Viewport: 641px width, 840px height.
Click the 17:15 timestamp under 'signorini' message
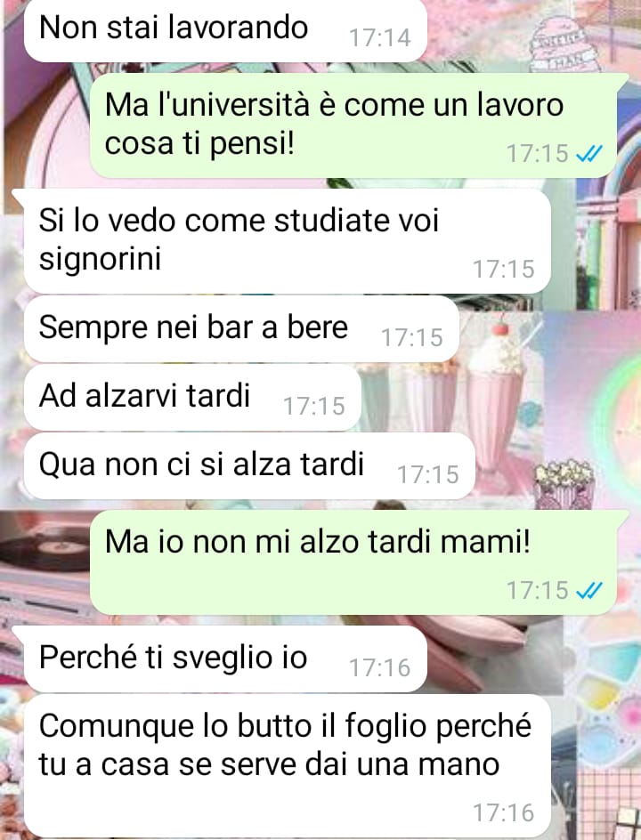[504, 270]
